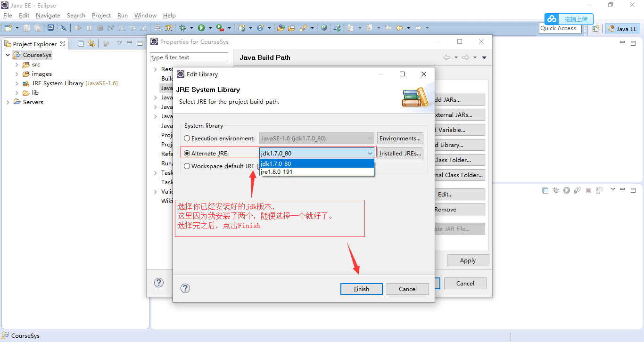Click the type filter text field
The height and width of the screenshot is (342, 644).
189,57
